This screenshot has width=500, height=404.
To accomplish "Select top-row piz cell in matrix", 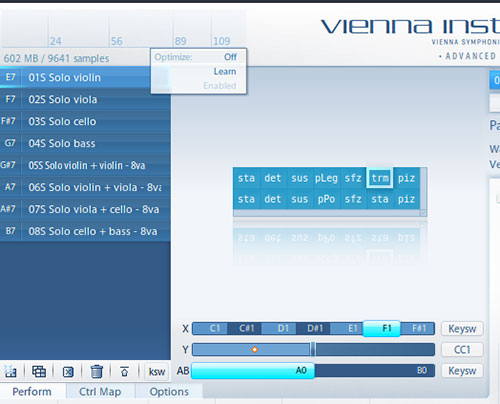I will tap(406, 178).
